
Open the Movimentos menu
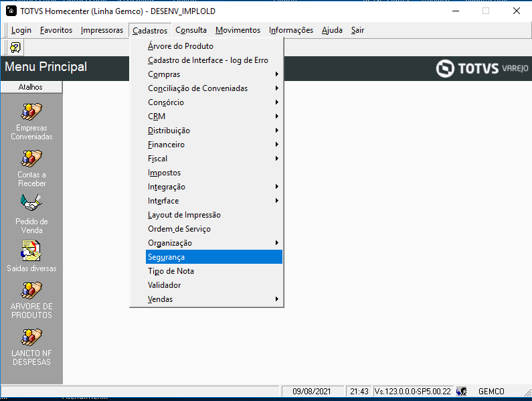click(x=238, y=30)
